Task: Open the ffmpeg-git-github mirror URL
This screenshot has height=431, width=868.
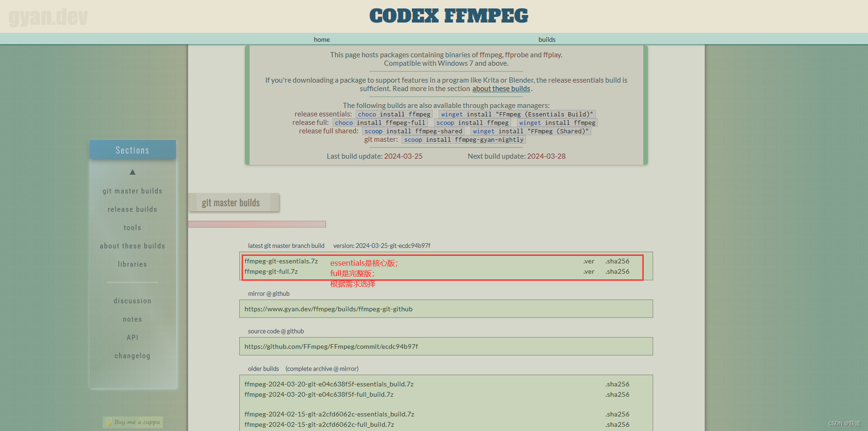Action: (328, 309)
